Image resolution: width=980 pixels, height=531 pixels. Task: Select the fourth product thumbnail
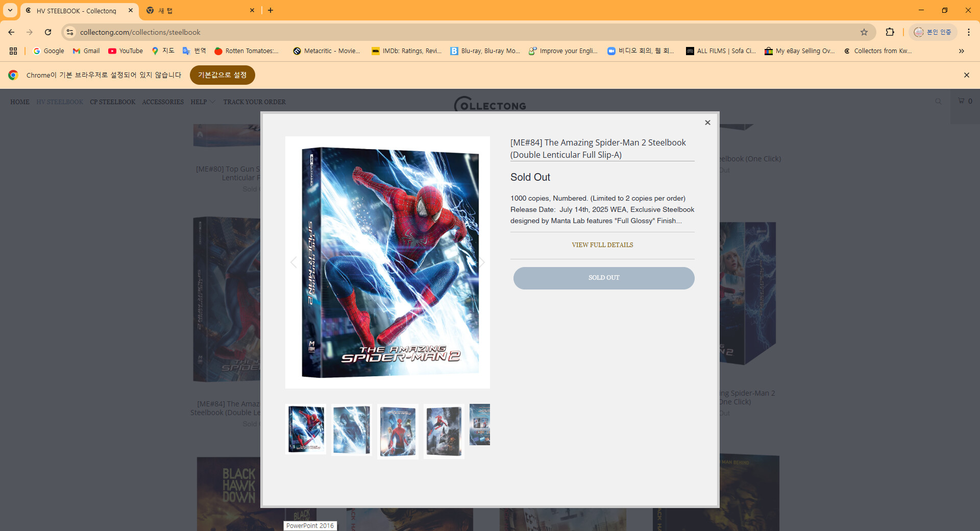tap(444, 431)
